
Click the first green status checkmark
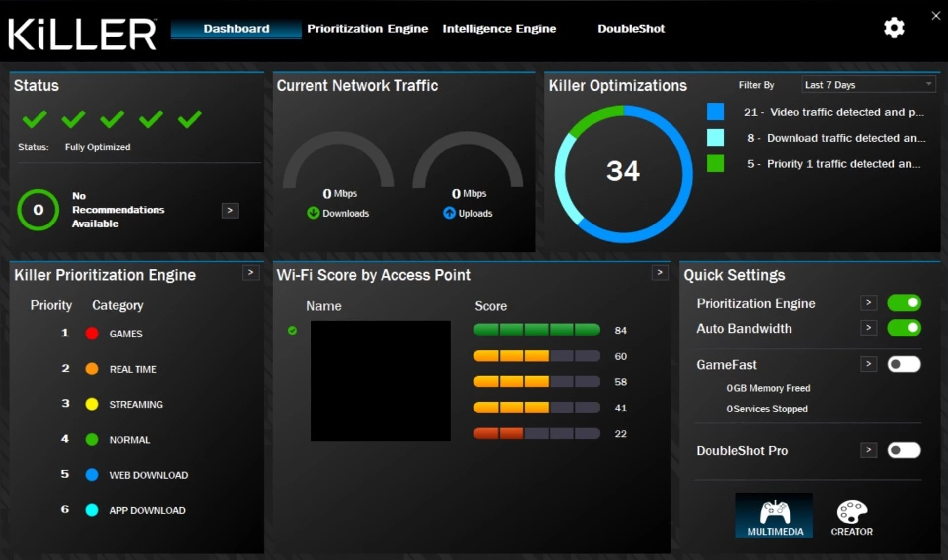(x=35, y=119)
